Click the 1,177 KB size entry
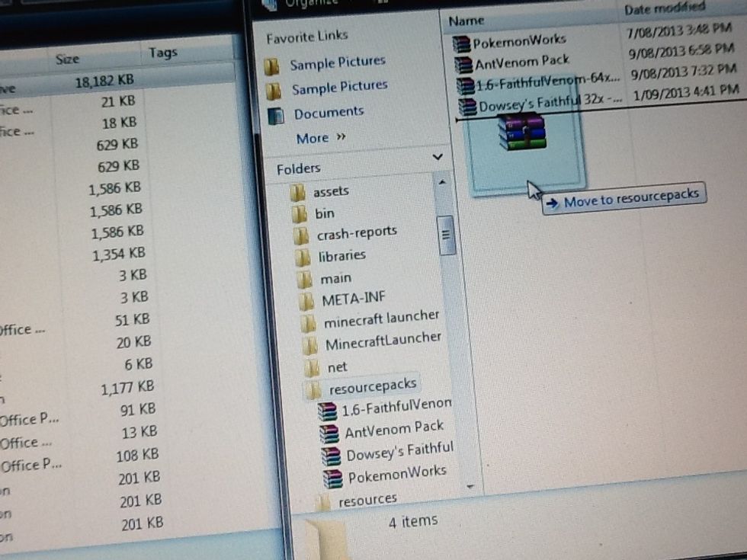747x560 pixels. click(x=128, y=388)
